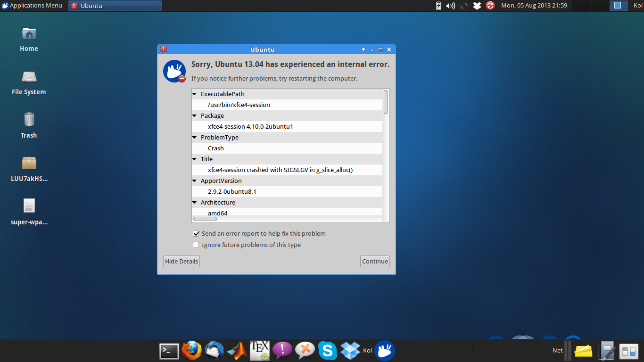The width and height of the screenshot is (644, 362).
Task: Launch Skype from the dock
Action: pos(328,351)
